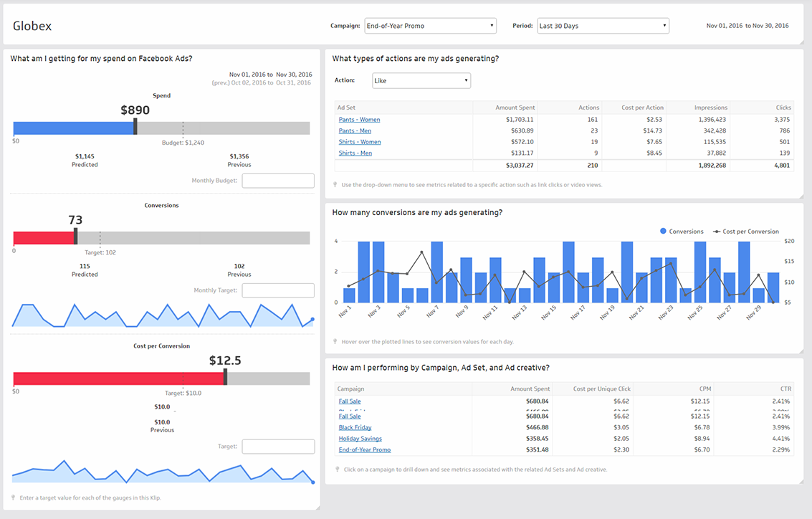Expand the Period dropdown showing Last 30 Days
The height and width of the screenshot is (519, 812).
[x=602, y=26]
